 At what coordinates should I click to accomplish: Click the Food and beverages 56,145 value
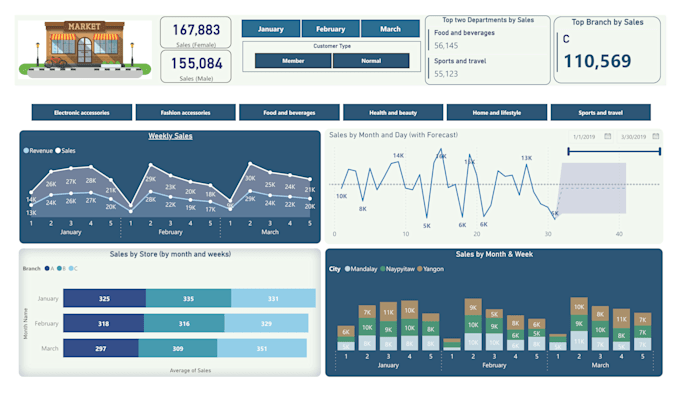(x=446, y=46)
